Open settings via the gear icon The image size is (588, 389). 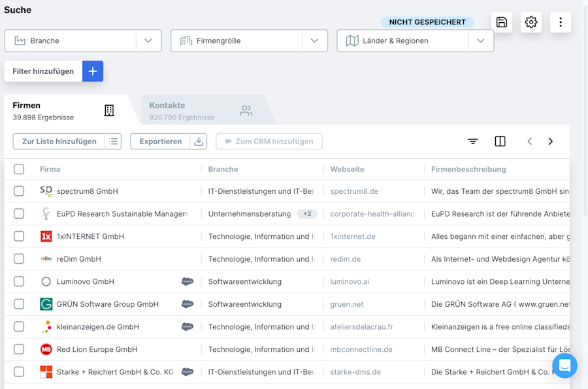[x=531, y=22]
